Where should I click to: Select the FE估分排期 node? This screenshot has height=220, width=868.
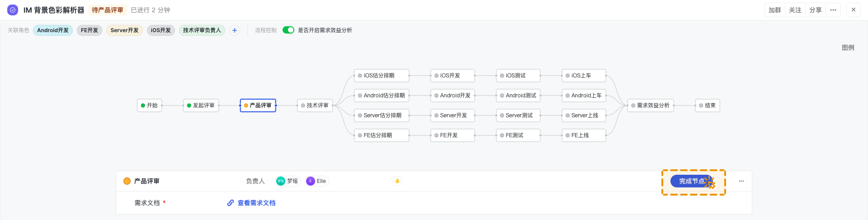[x=382, y=135]
